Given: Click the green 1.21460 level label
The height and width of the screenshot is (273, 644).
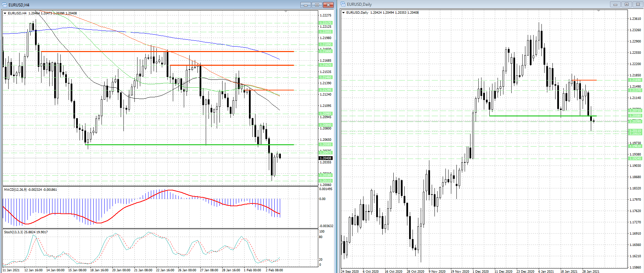Looking at the screenshot, I should [325, 77].
